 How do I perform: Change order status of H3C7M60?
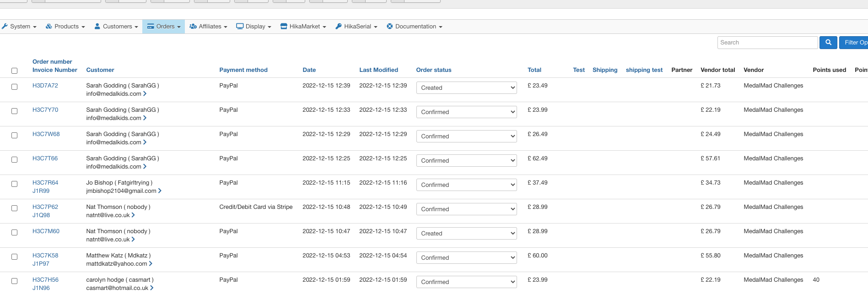[x=466, y=234]
